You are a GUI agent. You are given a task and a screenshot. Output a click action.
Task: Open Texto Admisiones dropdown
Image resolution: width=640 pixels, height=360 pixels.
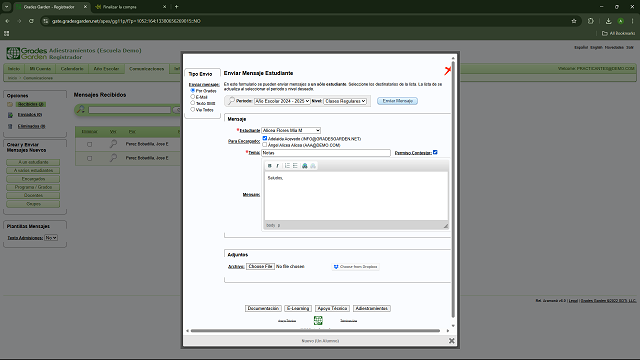coord(51,238)
